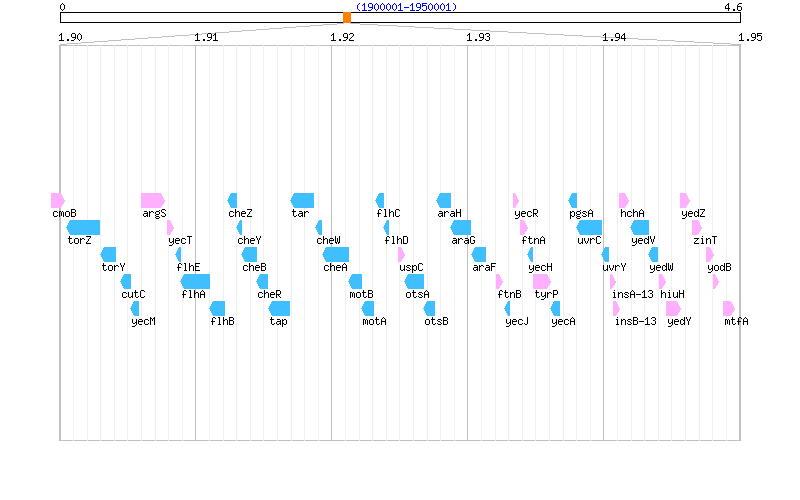
Task: Click the 1.94 ruler tick label
Action: point(614,37)
